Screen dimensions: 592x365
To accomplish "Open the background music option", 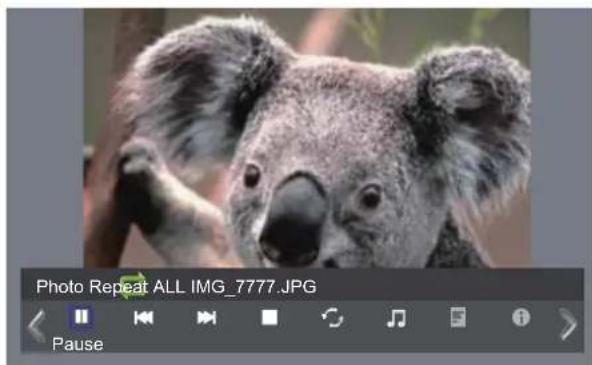I will pyautogui.click(x=396, y=318).
